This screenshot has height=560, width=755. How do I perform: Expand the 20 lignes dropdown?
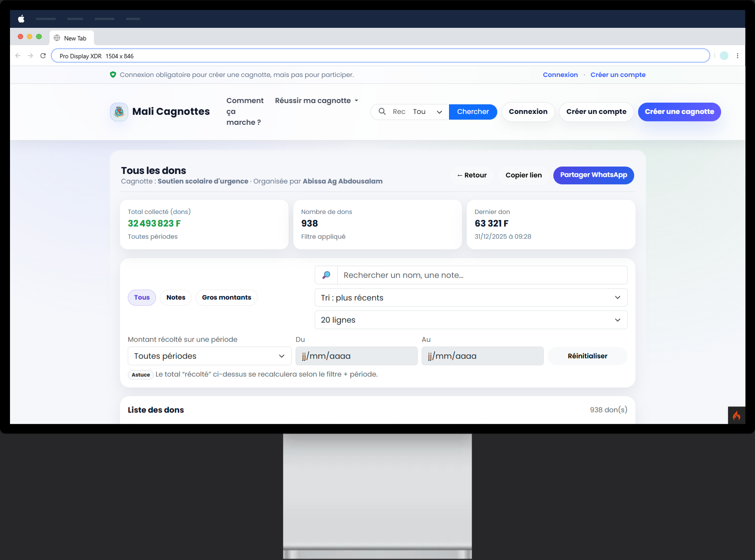click(471, 320)
